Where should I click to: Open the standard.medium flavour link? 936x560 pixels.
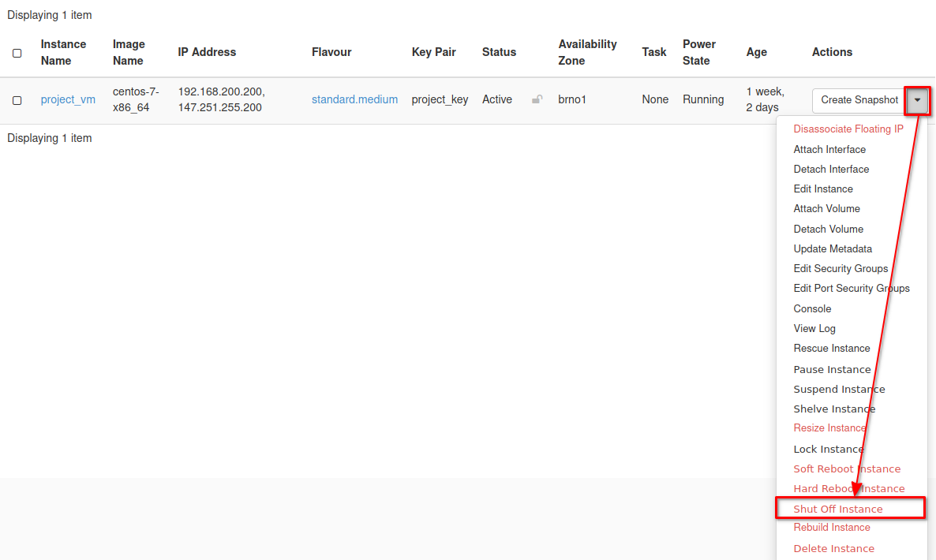(x=354, y=99)
